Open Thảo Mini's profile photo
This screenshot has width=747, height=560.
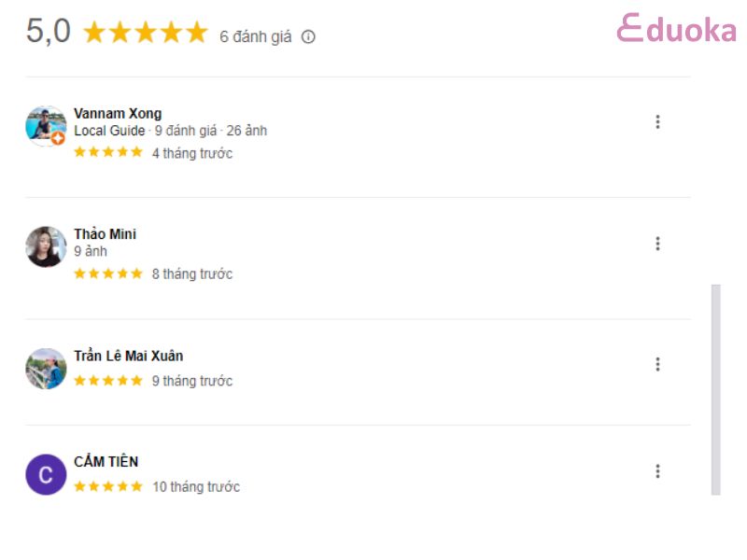click(46, 246)
